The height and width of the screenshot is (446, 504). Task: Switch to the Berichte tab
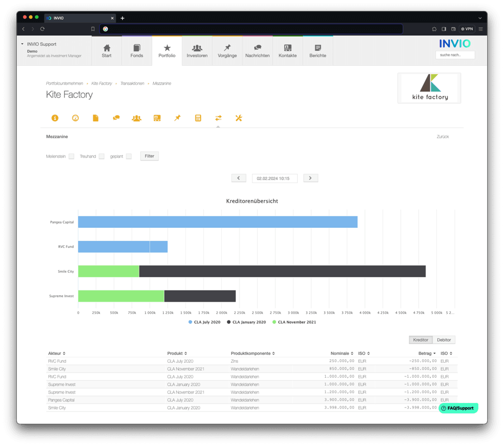click(x=318, y=51)
